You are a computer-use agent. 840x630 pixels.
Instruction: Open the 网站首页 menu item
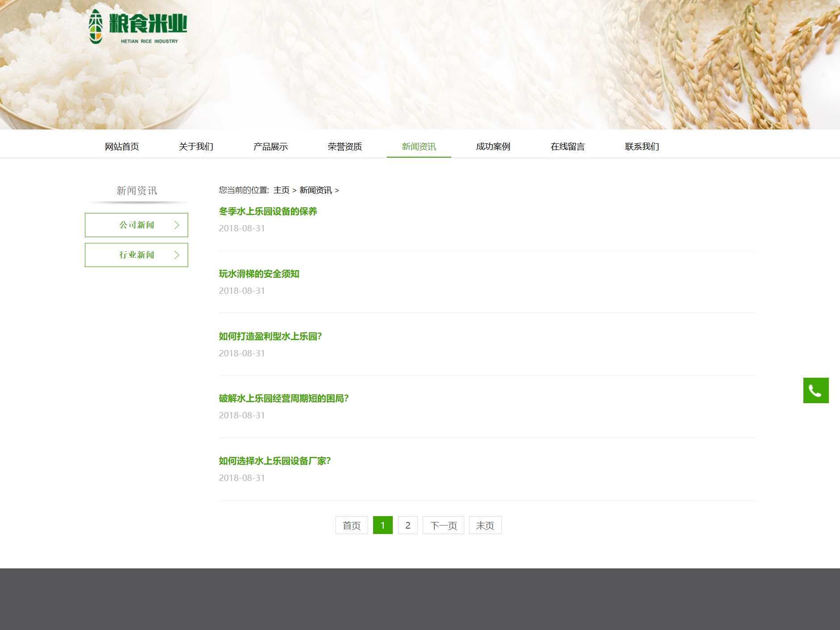pyautogui.click(x=121, y=146)
